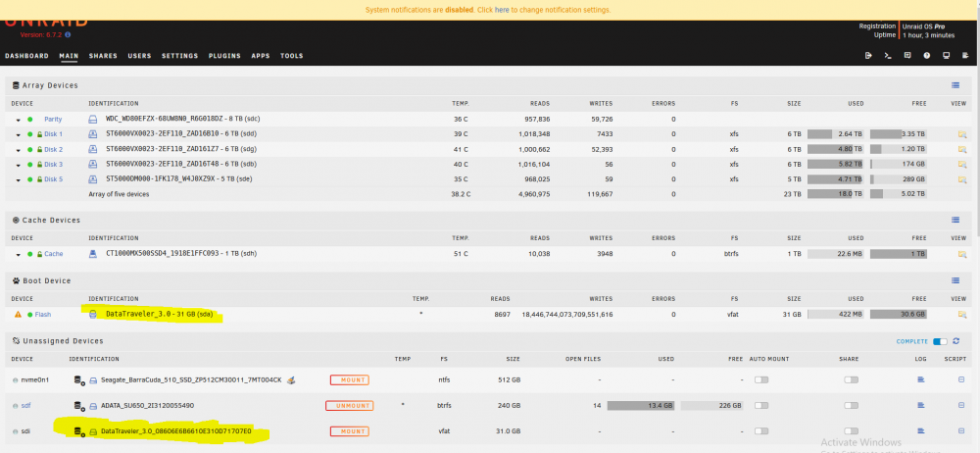Click the Array Devices list view icon
980x453 pixels.
coord(955,85)
